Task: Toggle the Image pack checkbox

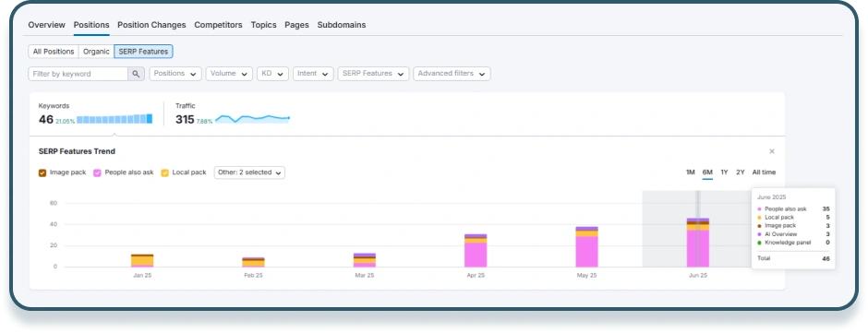Action: pos(42,172)
